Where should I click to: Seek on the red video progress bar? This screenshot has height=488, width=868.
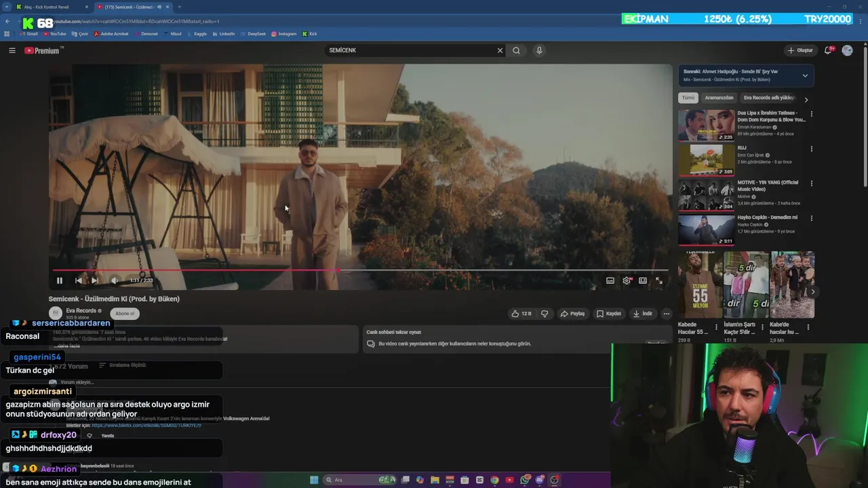point(360,270)
